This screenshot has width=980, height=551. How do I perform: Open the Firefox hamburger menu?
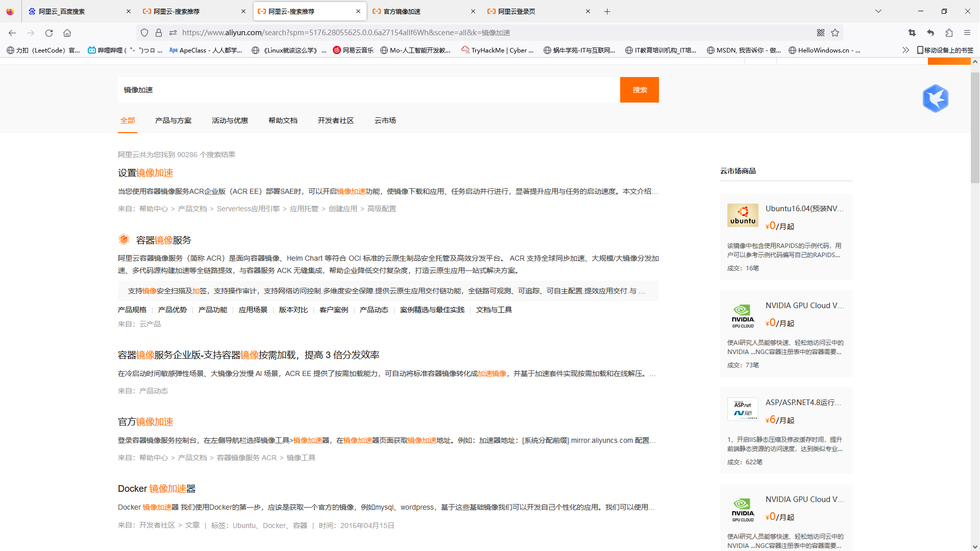[x=967, y=33]
